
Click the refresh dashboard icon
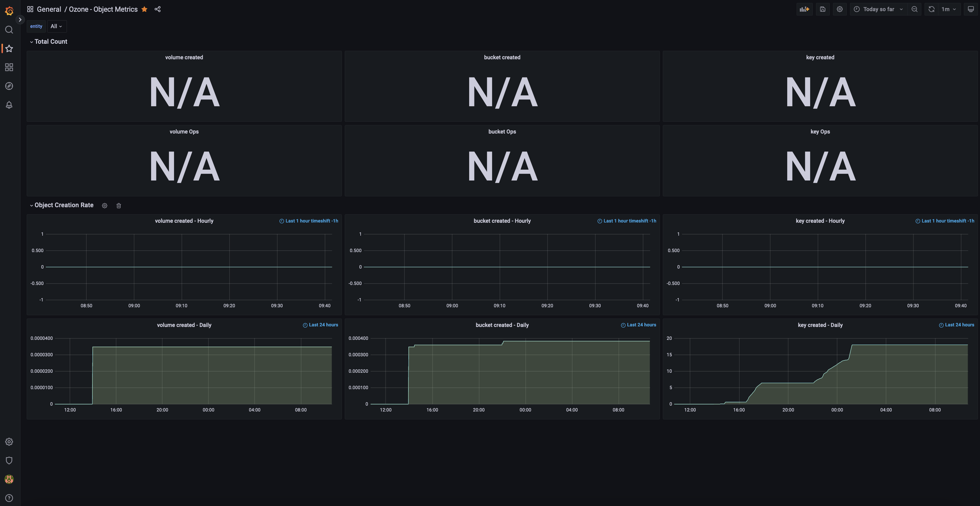pyautogui.click(x=931, y=9)
